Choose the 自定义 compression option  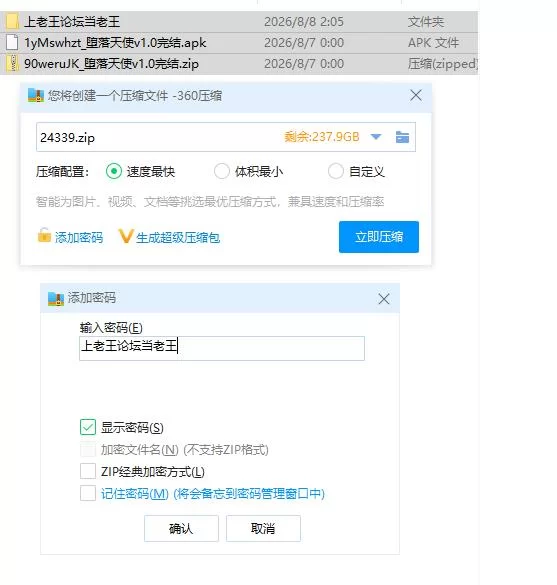(x=336, y=172)
